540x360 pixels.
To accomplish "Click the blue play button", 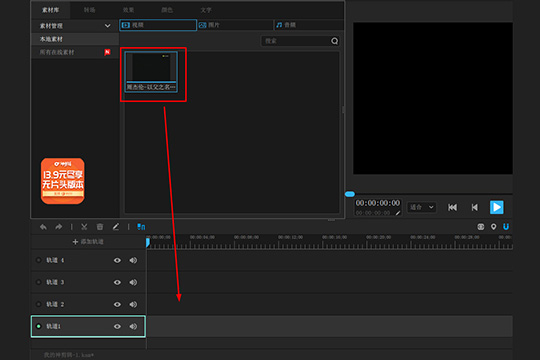I will 497,207.
